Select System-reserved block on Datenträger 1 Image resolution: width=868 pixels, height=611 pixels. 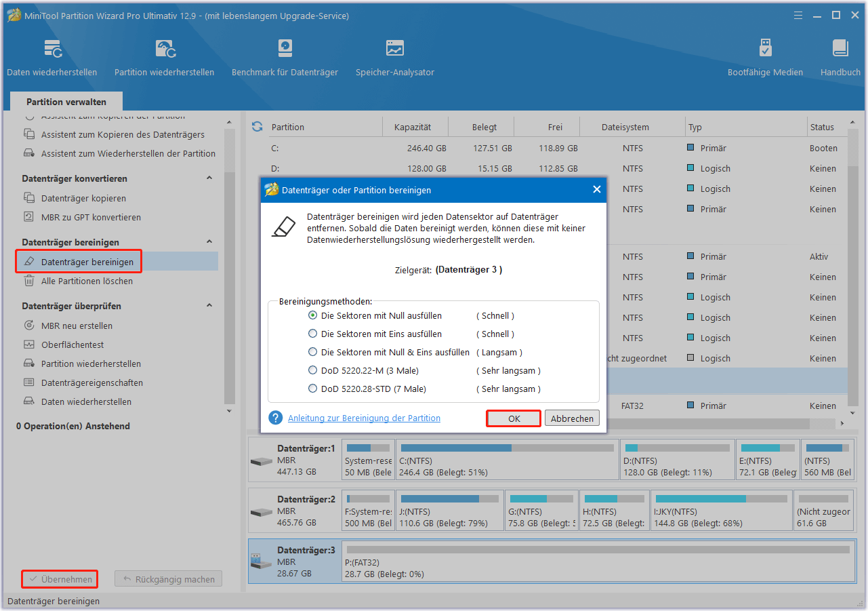[368, 460]
